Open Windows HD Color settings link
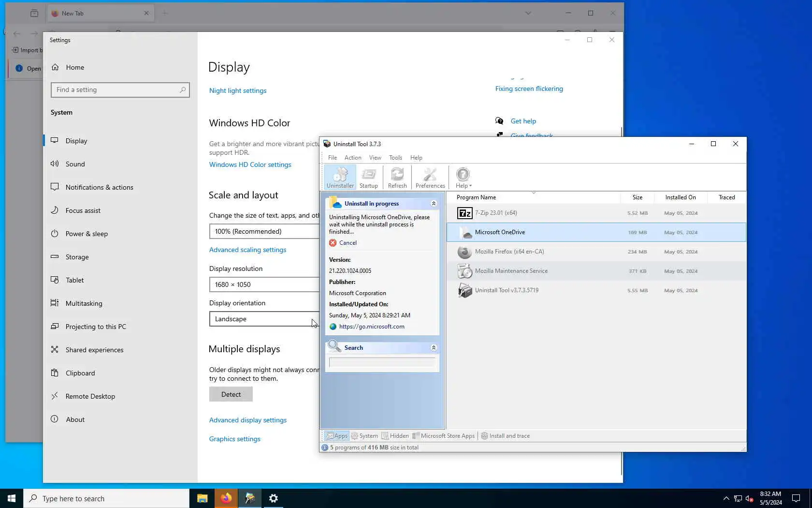The width and height of the screenshot is (812, 508). (x=250, y=164)
